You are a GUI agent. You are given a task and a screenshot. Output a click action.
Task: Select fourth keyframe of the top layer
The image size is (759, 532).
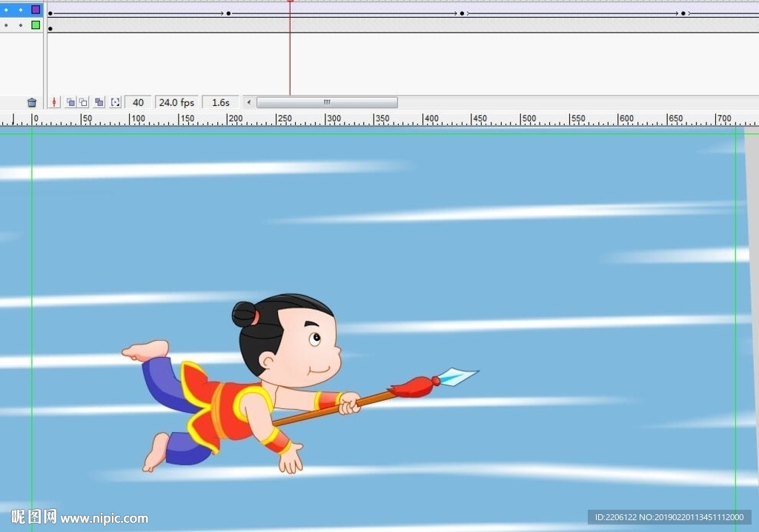click(683, 13)
